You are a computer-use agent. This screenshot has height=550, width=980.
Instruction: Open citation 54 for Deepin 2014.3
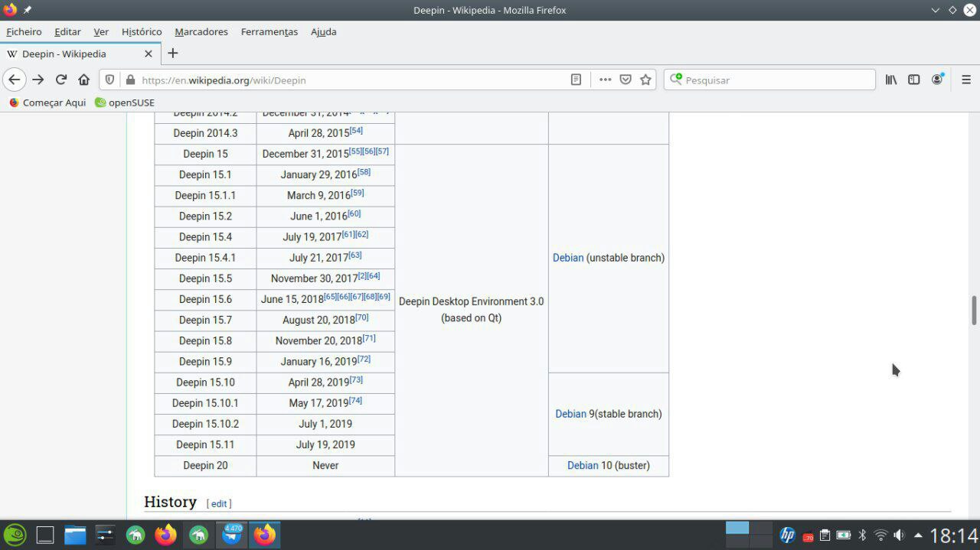[x=356, y=131]
